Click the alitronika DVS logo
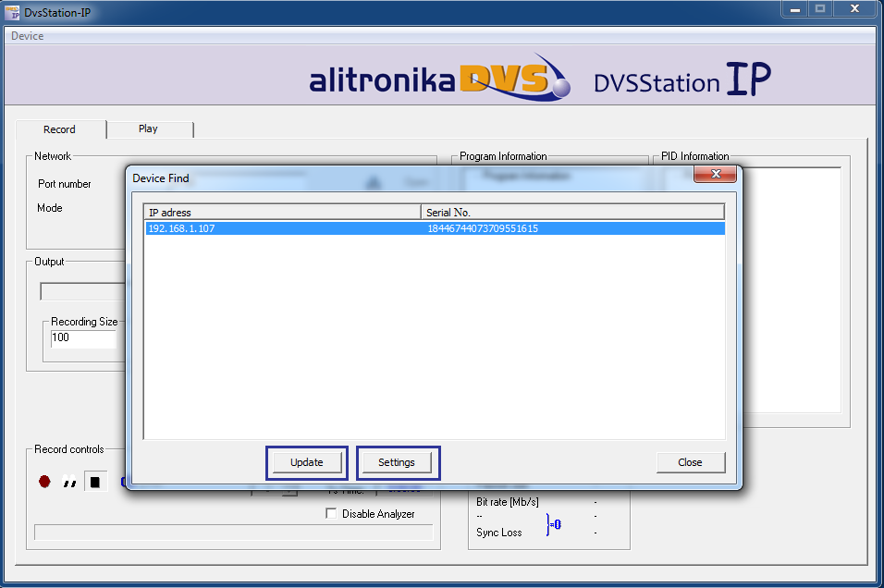The height and width of the screenshot is (588, 884). [x=440, y=78]
